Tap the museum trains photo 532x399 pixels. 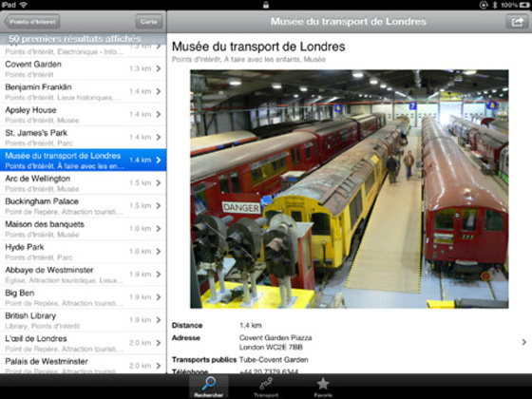point(350,189)
